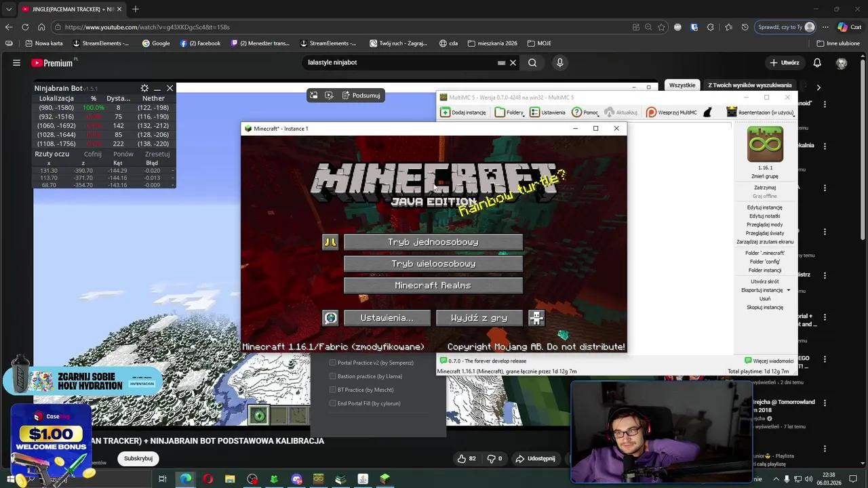Open mieszkania 2026 bookmarks folder
Viewport: 868px width, 488px height.
click(492, 43)
